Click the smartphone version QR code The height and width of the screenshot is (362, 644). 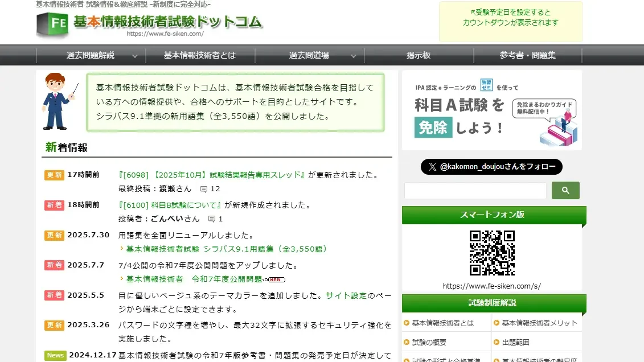coord(491,253)
